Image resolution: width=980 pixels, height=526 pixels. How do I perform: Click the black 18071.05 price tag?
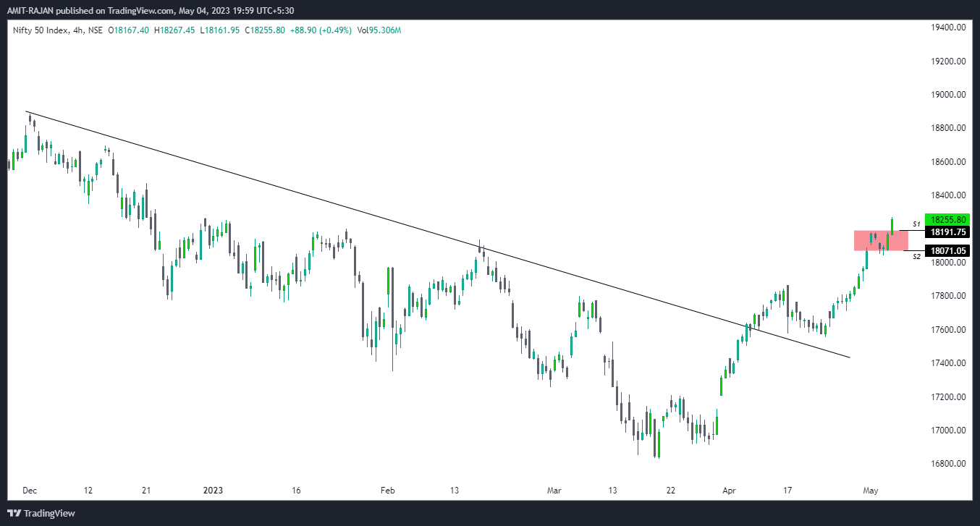pos(947,250)
